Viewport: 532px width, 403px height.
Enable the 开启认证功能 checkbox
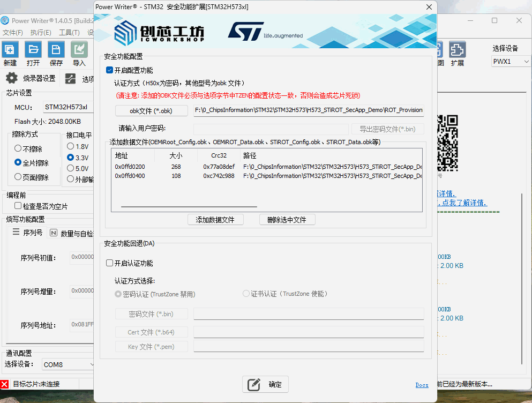pos(109,263)
